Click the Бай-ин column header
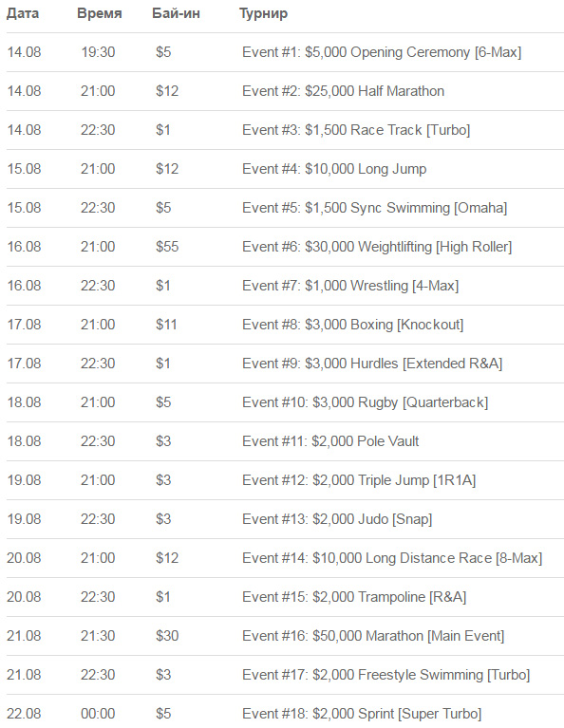 176,13
